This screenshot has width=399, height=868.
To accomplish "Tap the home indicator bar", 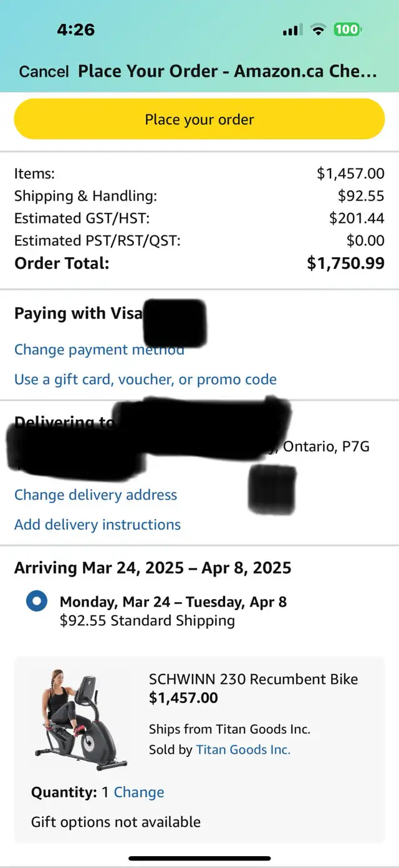I will (x=199, y=859).
